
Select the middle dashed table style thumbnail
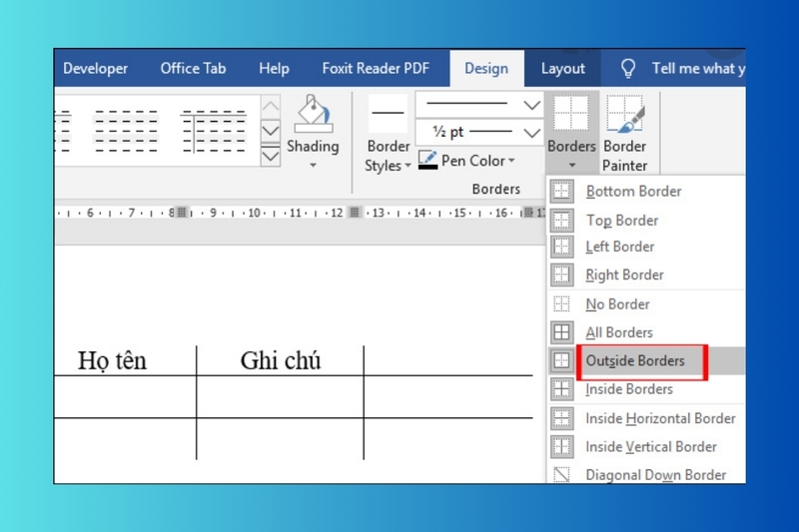(x=127, y=131)
